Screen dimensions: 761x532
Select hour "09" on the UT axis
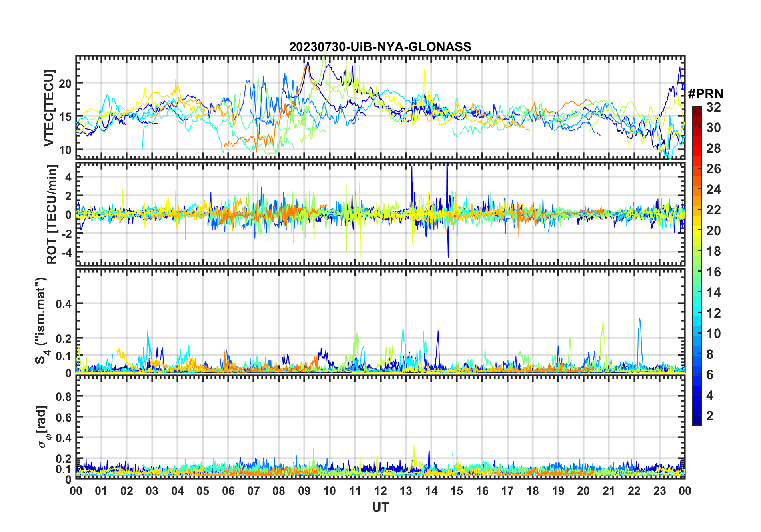(x=304, y=491)
